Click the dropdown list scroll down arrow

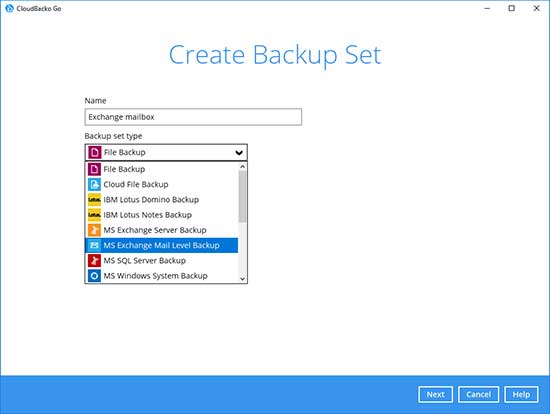click(242, 279)
